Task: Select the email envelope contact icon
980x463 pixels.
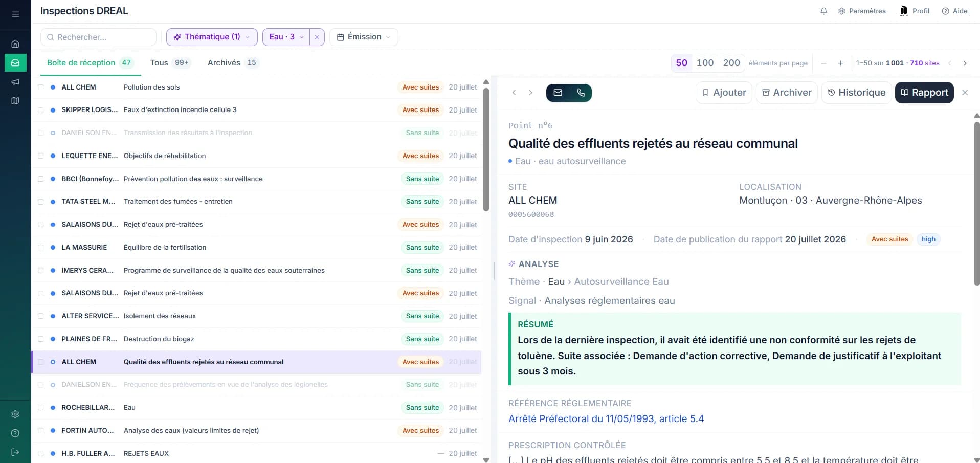Action: pos(558,93)
